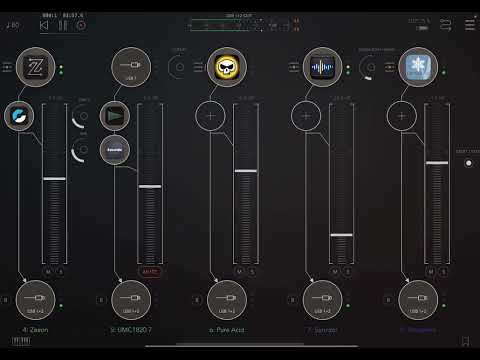Click the waveform channel fader handle

pyautogui.click(x=341, y=235)
